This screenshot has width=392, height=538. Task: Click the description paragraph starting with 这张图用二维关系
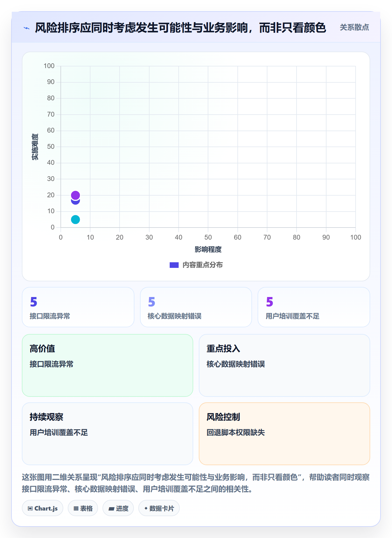[x=196, y=483]
